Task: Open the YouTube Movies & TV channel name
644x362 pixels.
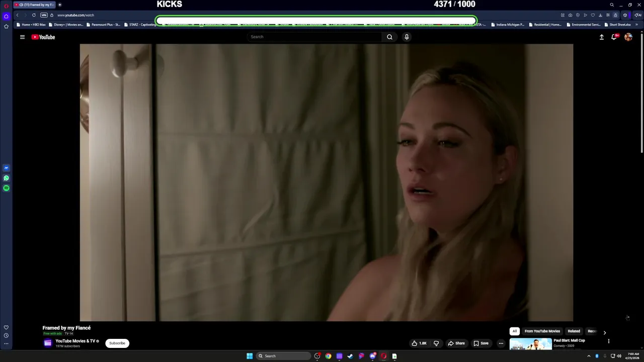Action: click(75, 341)
